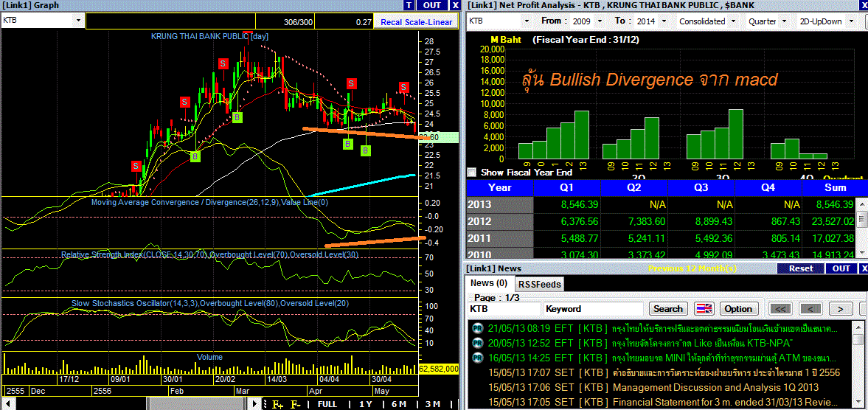Click the Search button in News
The width and height of the screenshot is (868, 410).
pyautogui.click(x=668, y=309)
